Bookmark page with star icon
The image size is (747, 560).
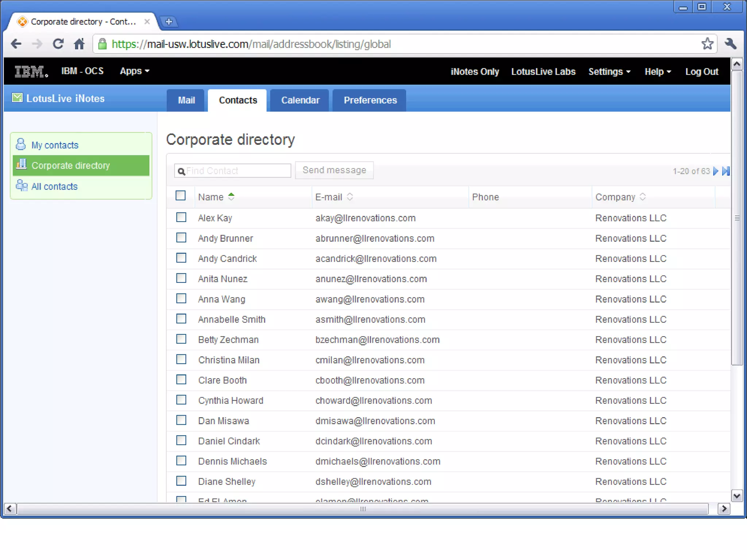pos(707,44)
